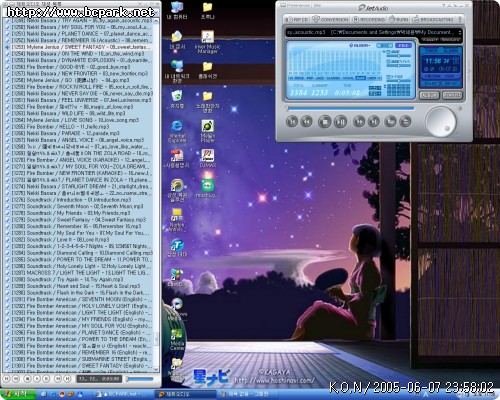500x400 pixels.
Task: Open the ALBUM dropdown above the equalizer
Action: (x=360, y=45)
